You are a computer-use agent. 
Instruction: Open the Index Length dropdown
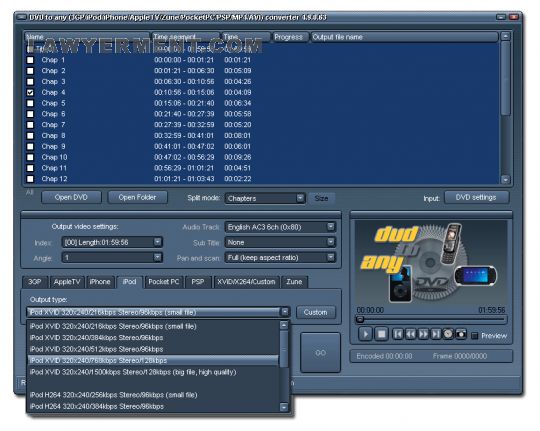[x=112, y=242]
